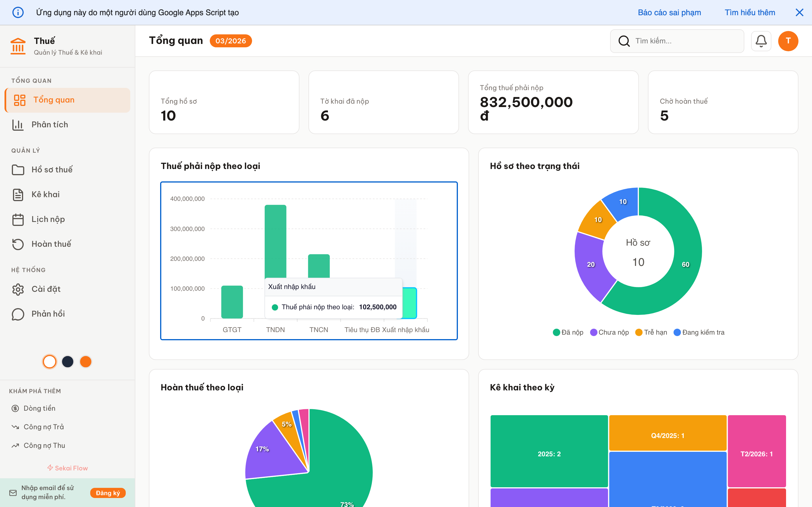Click the 03/2026 period badge
812x507 pixels.
(x=231, y=41)
